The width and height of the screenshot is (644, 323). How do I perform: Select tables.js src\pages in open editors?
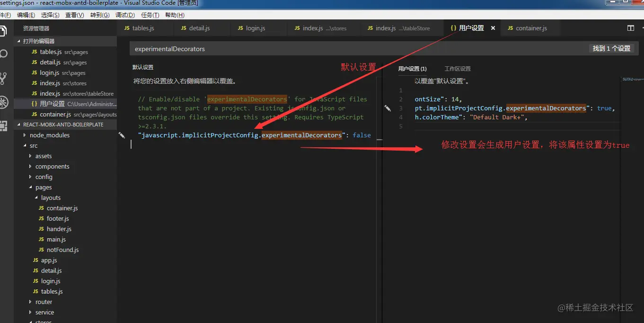(65, 52)
